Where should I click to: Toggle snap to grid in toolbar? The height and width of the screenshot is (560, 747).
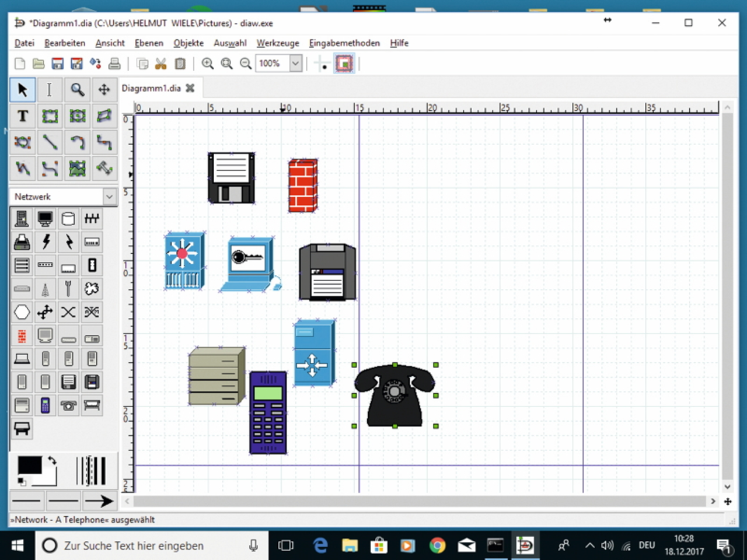point(322,64)
